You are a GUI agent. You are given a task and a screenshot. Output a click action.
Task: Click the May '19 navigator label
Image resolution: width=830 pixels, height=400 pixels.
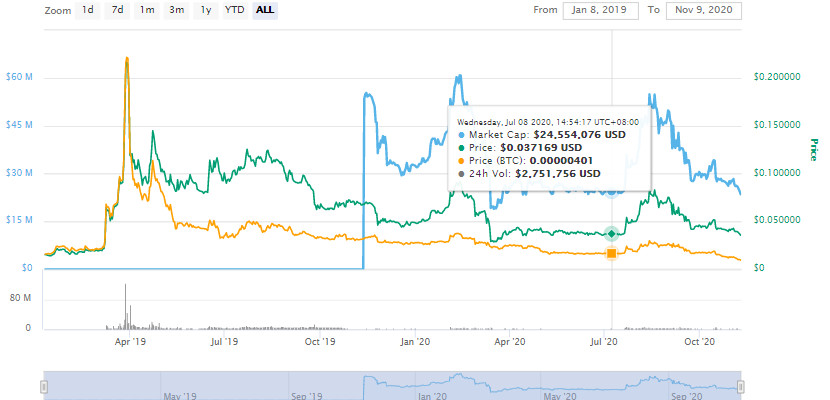pos(179,395)
